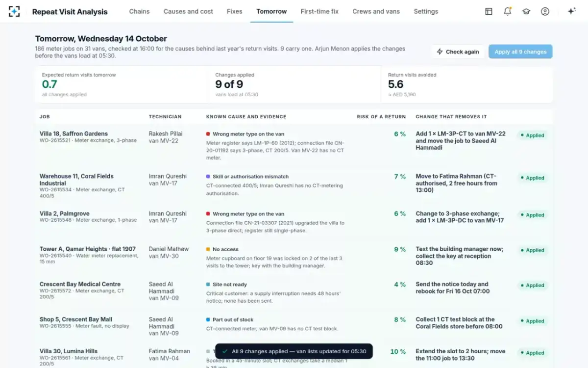Image resolution: width=588 pixels, height=368 pixels.
Task: Open the user profile icon
Action: (545, 11)
